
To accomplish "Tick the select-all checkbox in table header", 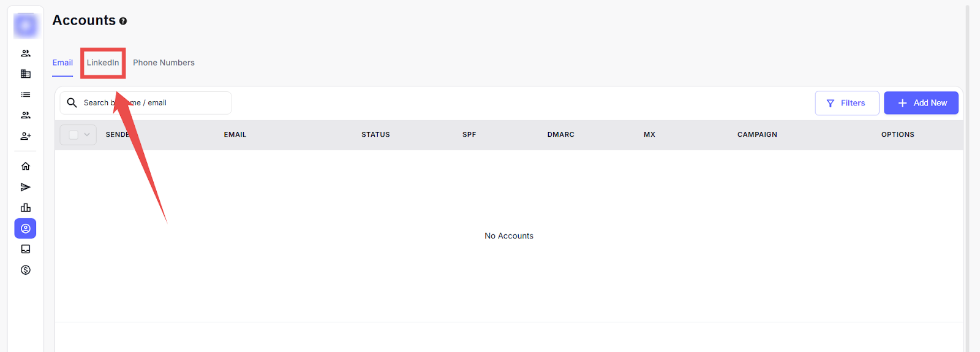I will [73, 135].
